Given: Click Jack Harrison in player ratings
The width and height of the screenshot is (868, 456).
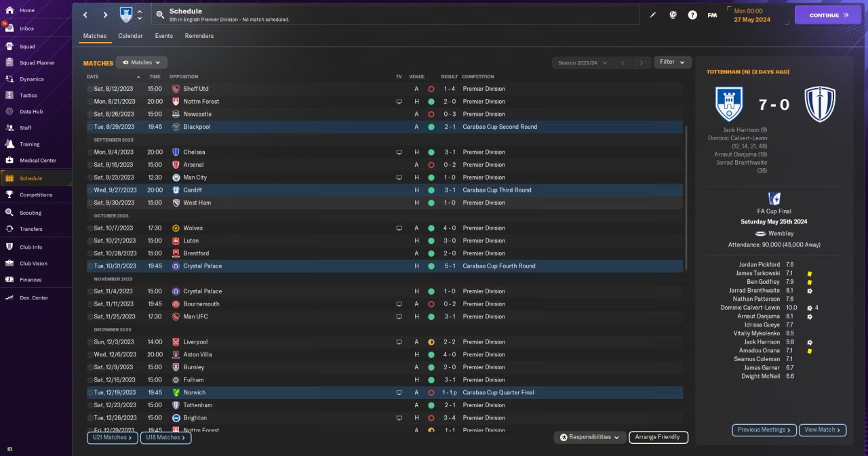Looking at the screenshot, I should pyautogui.click(x=764, y=342).
